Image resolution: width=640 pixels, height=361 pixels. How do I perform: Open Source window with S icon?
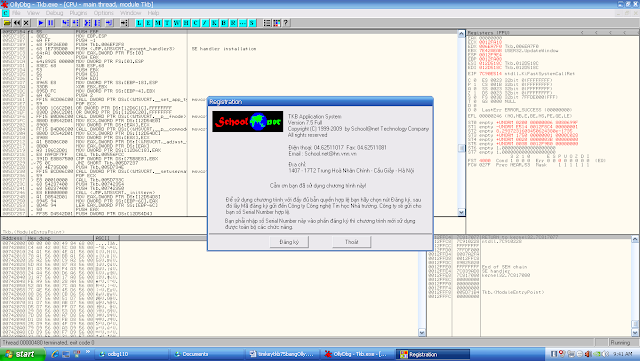point(252,23)
